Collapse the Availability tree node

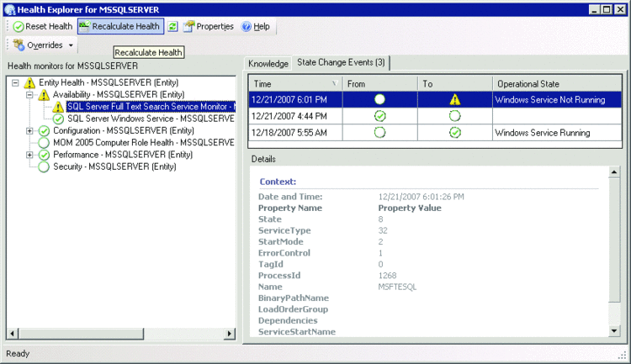30,95
